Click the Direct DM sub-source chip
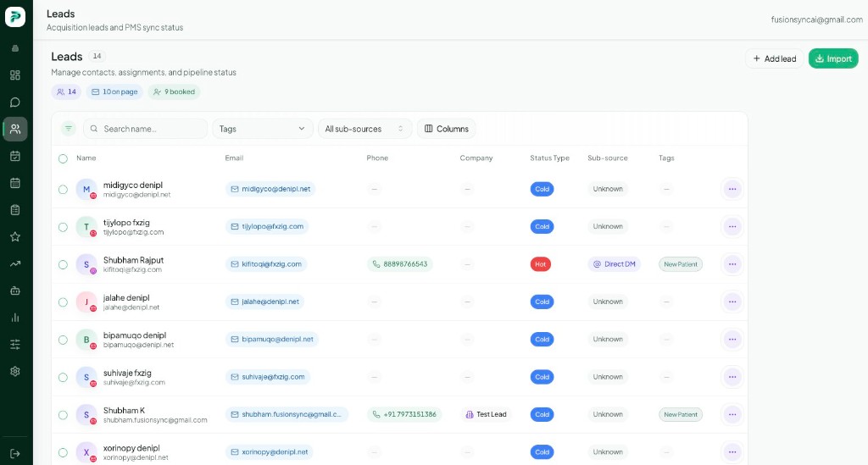The image size is (868, 465). (x=614, y=264)
